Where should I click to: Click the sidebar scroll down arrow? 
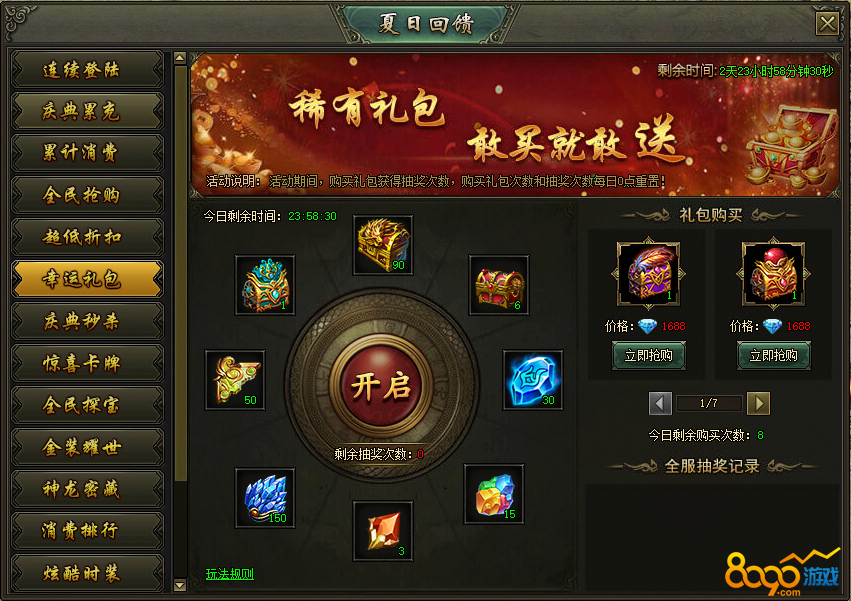[180, 585]
